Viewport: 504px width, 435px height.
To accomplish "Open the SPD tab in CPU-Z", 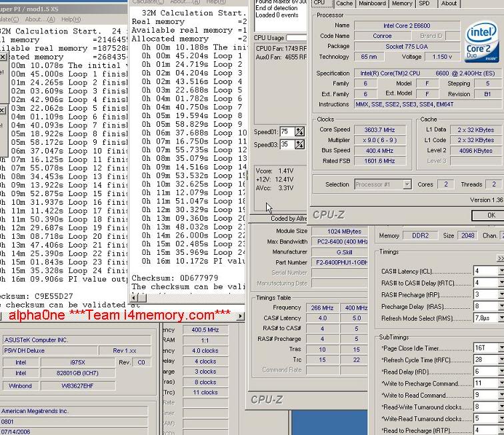I will pyautogui.click(x=424, y=3).
